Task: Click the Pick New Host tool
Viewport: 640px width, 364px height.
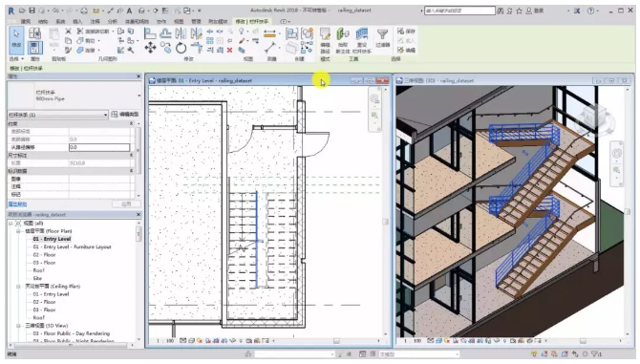Action: (x=343, y=40)
